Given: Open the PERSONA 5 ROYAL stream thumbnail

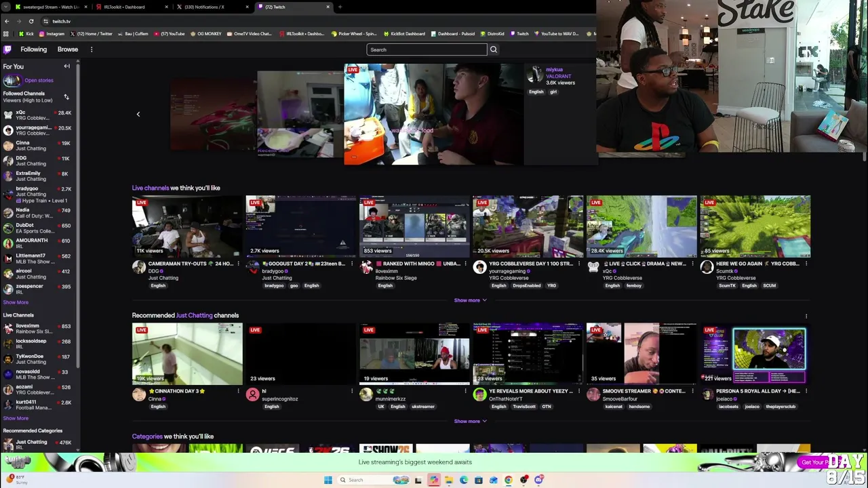Looking at the screenshot, I should [x=755, y=354].
